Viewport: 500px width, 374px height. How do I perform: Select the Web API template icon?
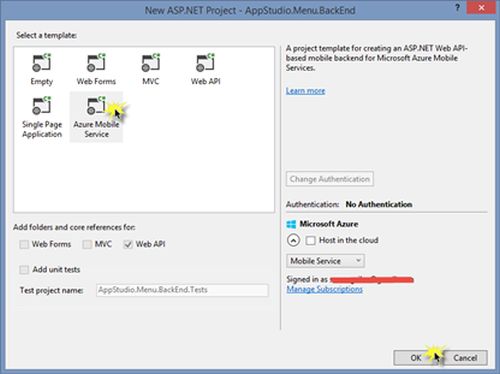coord(205,63)
